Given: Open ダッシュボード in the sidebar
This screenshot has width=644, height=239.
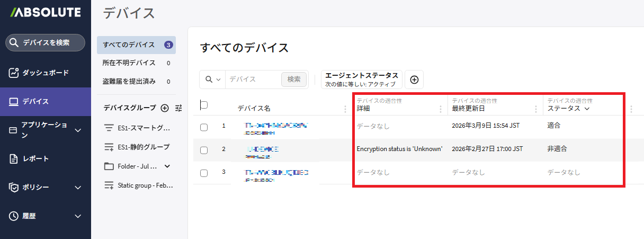Looking at the screenshot, I should (x=45, y=73).
